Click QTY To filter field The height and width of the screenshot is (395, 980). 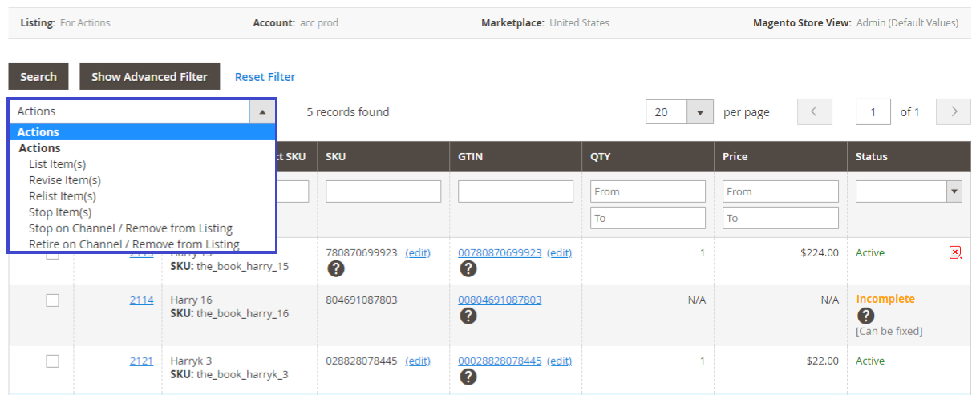pos(648,218)
